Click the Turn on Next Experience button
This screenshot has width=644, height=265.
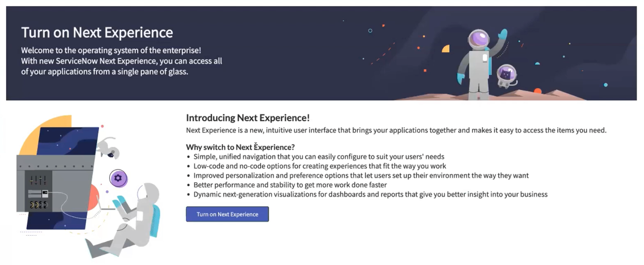[x=227, y=214]
